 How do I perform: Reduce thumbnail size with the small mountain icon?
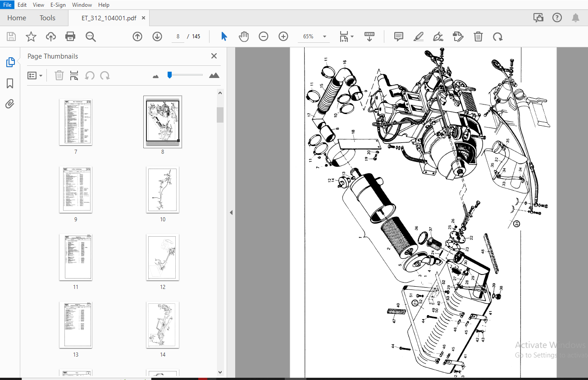point(156,76)
